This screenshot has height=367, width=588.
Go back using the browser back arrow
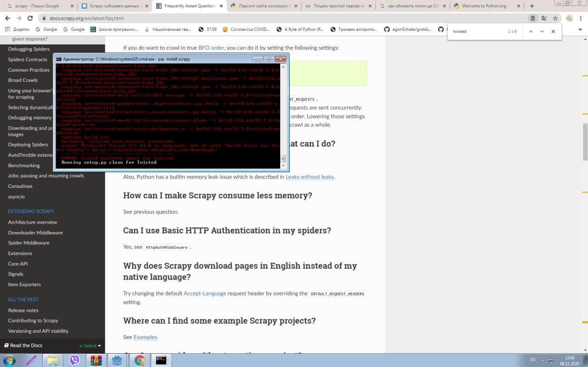tap(8, 18)
